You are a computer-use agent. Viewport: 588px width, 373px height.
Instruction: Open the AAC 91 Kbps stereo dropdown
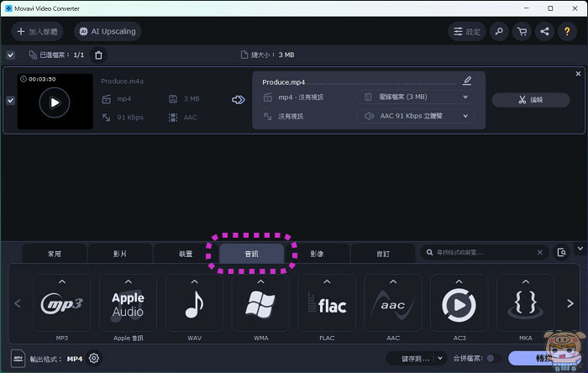click(x=416, y=116)
